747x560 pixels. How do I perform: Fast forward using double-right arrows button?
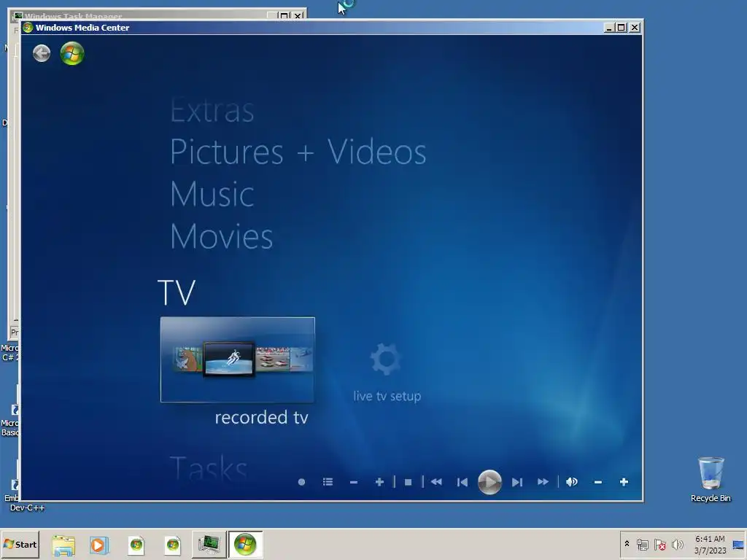point(543,482)
